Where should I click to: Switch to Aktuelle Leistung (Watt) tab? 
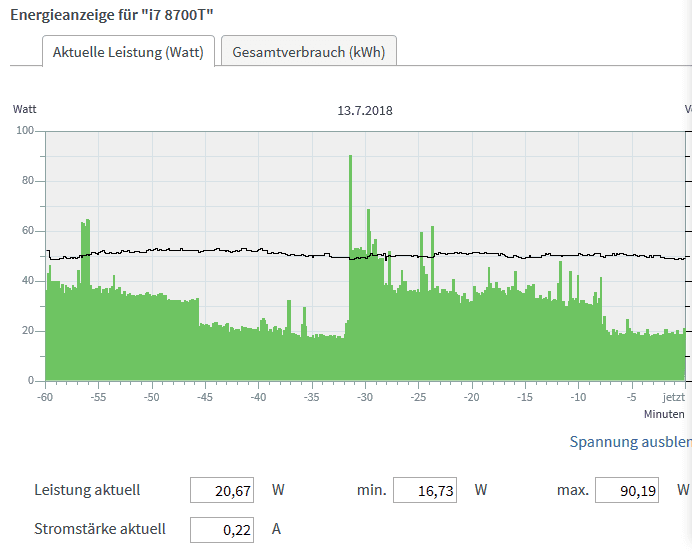[128, 51]
